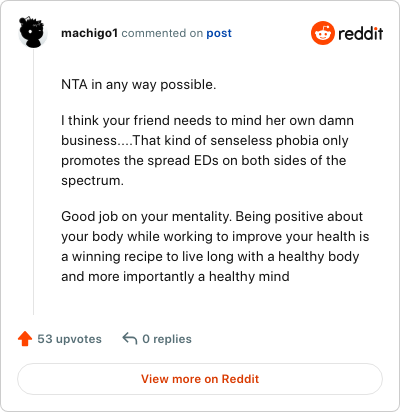The height and width of the screenshot is (412, 400).
Task: Click the line starting "Good job on your mentality"
Action: pos(212,217)
